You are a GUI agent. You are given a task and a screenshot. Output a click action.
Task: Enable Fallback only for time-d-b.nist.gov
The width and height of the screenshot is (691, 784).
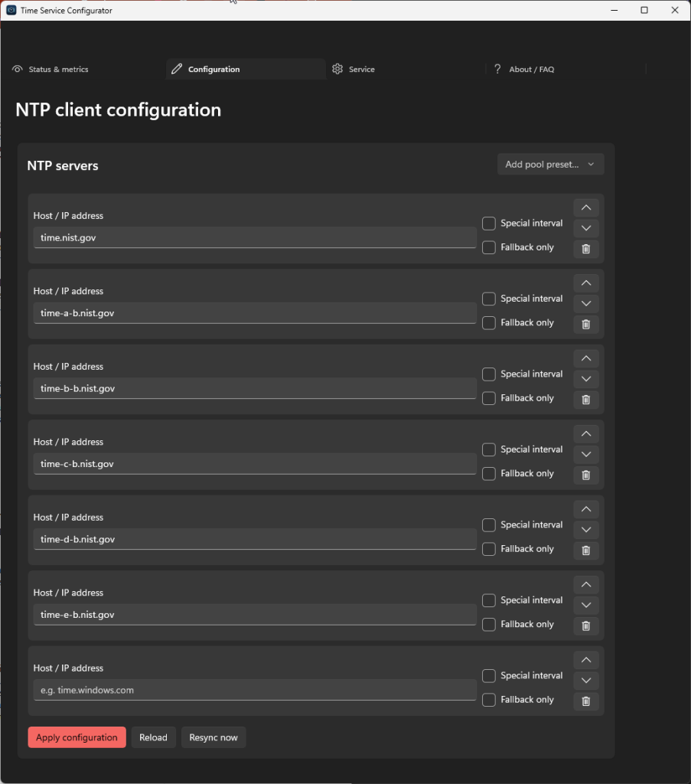489,550
